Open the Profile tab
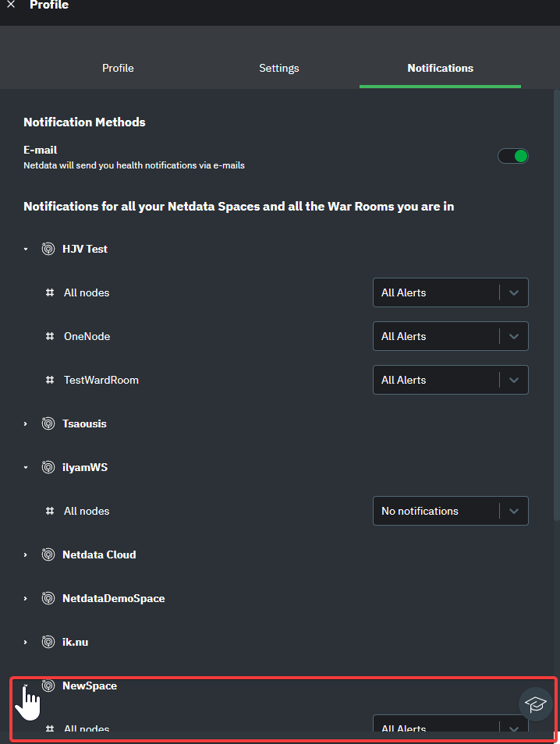Image resolution: width=560 pixels, height=744 pixels. 118,68
